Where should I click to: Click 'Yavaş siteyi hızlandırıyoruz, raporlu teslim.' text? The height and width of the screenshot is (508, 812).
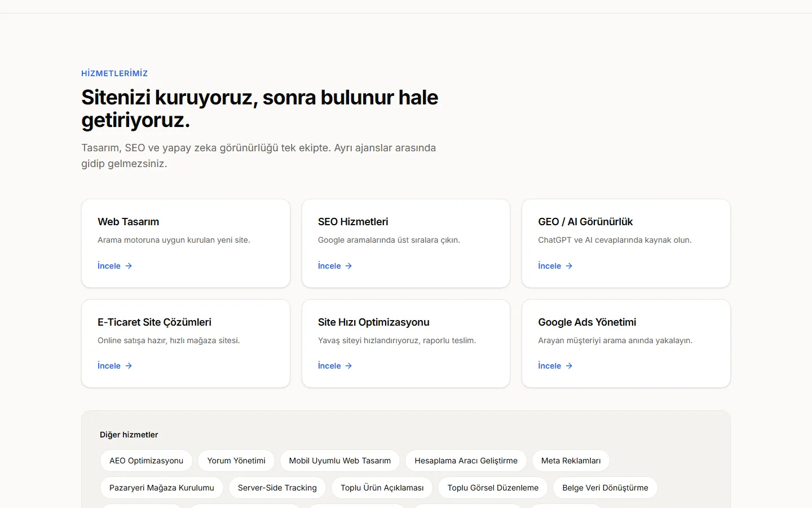point(397,340)
